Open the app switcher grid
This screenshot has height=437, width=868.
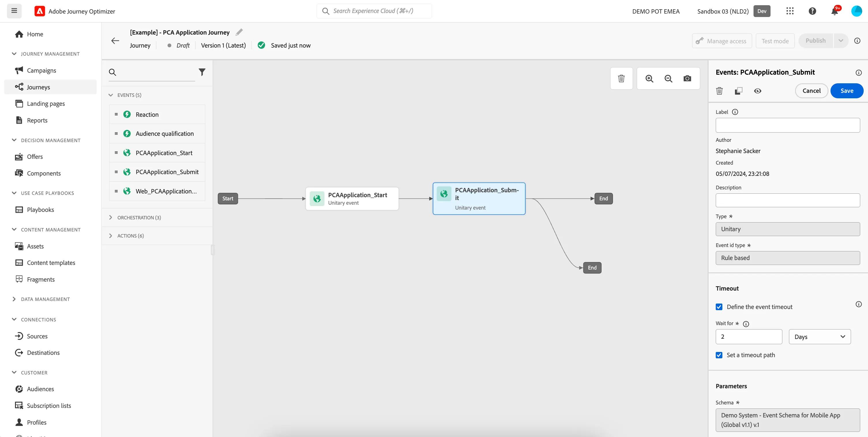pyautogui.click(x=790, y=11)
